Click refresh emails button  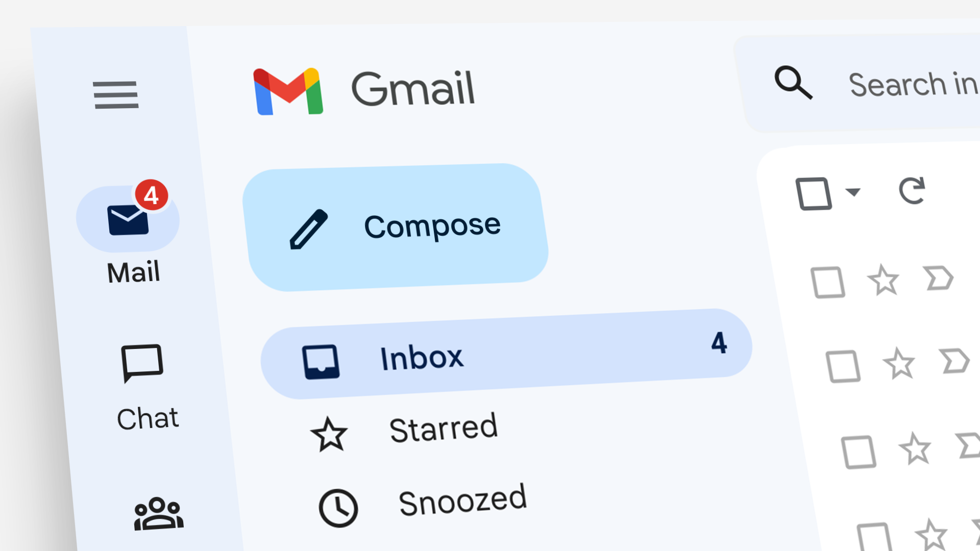pyautogui.click(x=913, y=192)
